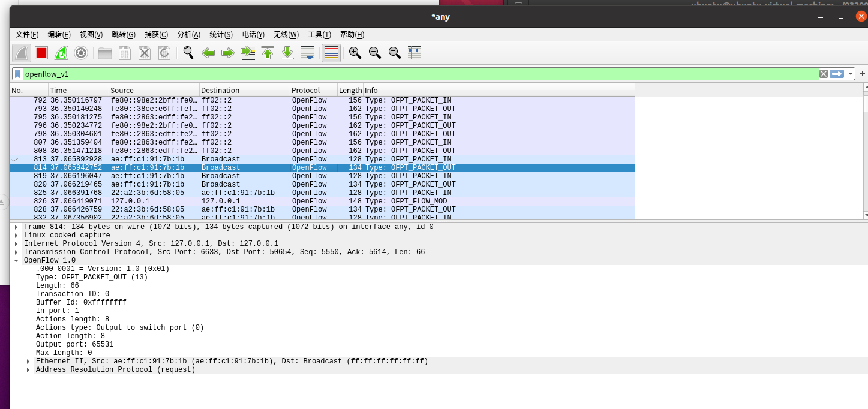The height and width of the screenshot is (409, 868).
Task: Sort by the Source column header
Action: tap(154, 90)
